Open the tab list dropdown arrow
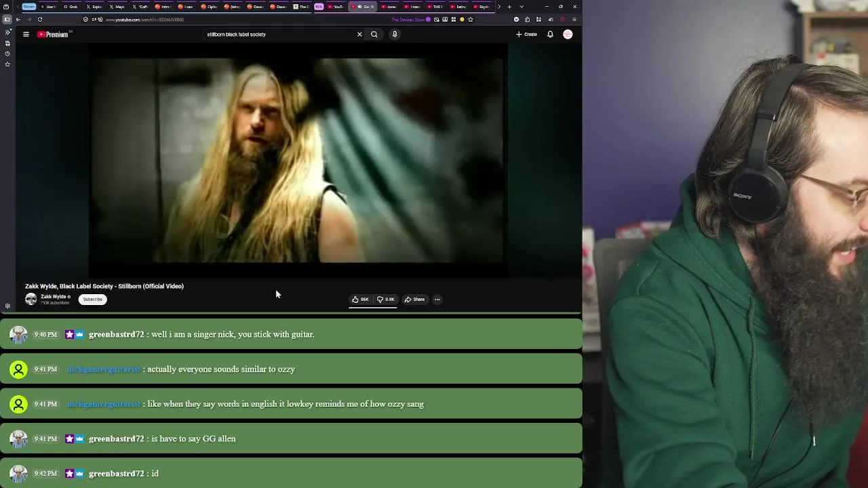 (521, 7)
